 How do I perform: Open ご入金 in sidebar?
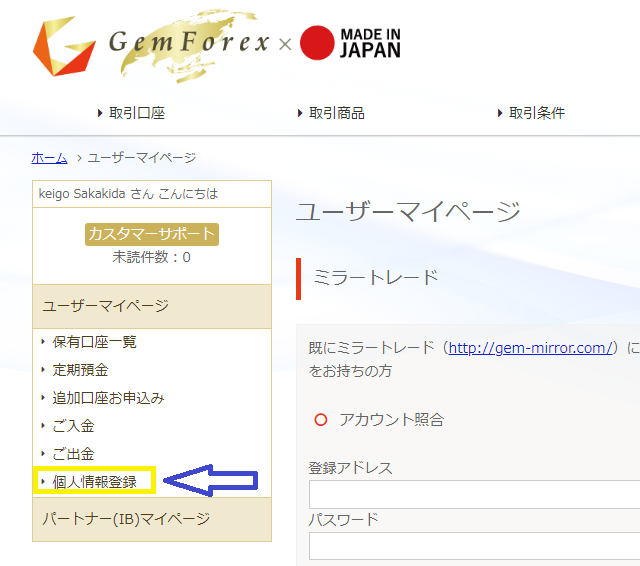click(x=73, y=426)
